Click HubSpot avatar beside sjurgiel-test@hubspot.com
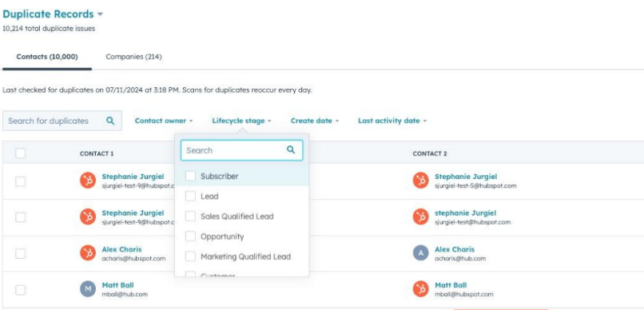This screenshot has width=644, height=310. point(420,217)
